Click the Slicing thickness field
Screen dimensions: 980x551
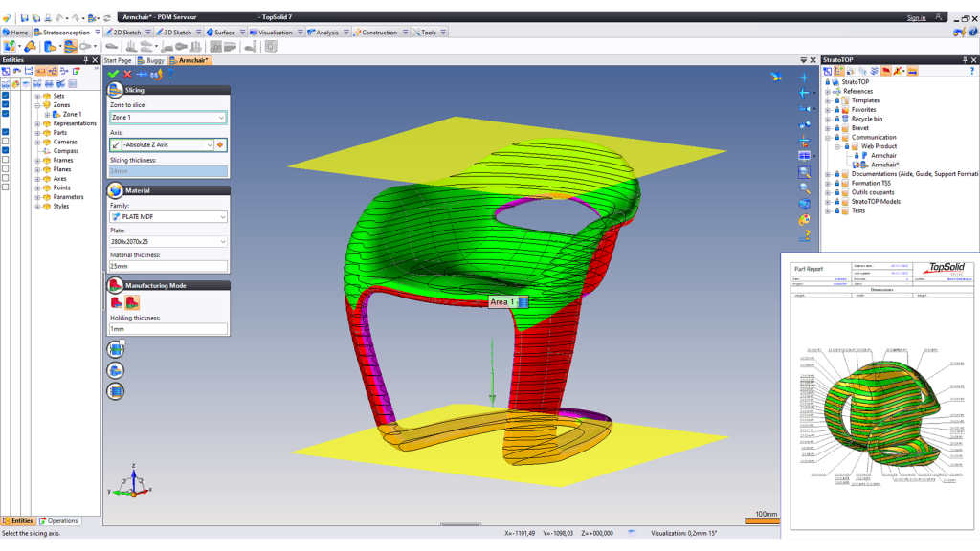168,171
